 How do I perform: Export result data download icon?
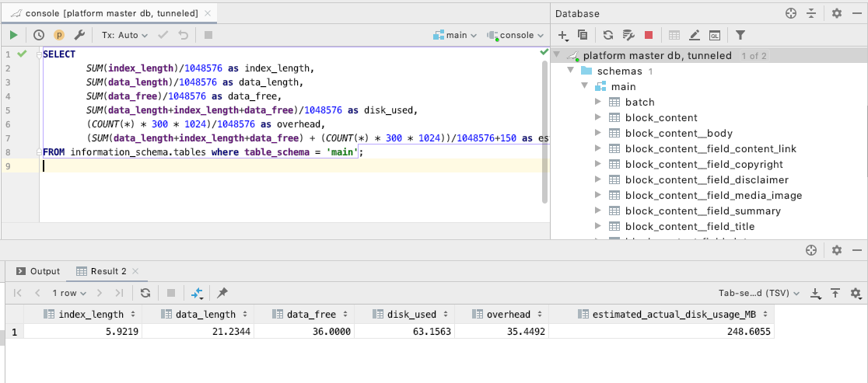click(x=816, y=293)
